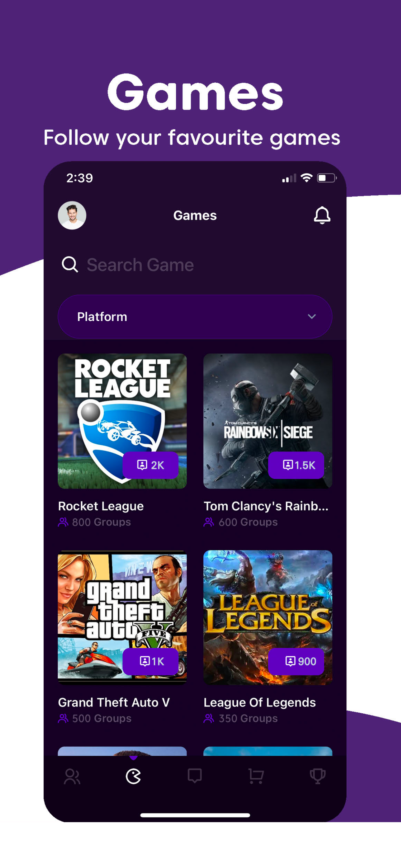Switch to the chat messages tab
Screen dimensions: 401x868
[x=195, y=776]
